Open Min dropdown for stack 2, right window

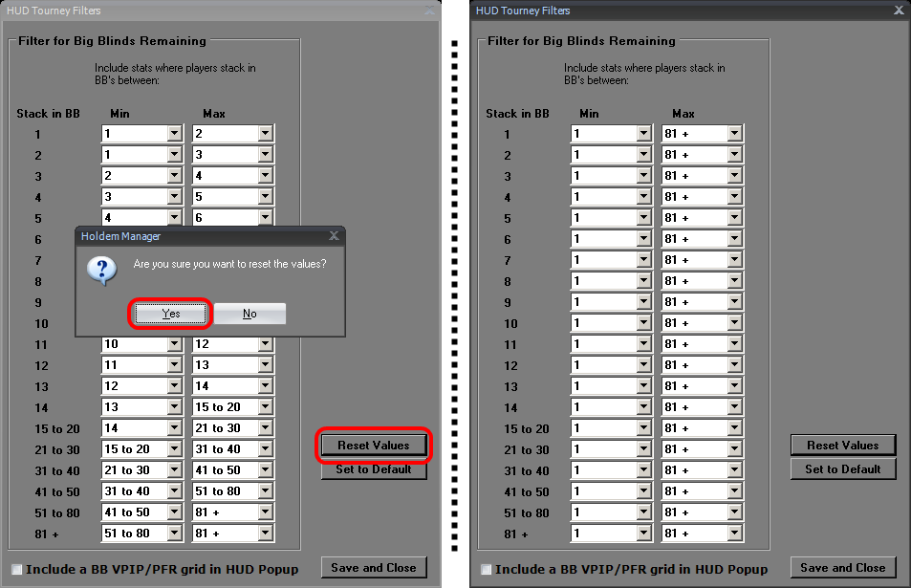[x=643, y=155]
